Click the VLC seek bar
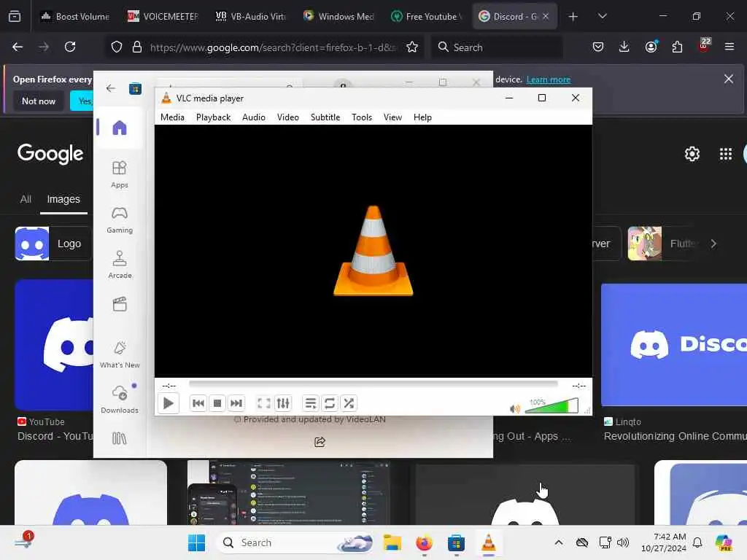747x560 pixels. [x=373, y=384]
